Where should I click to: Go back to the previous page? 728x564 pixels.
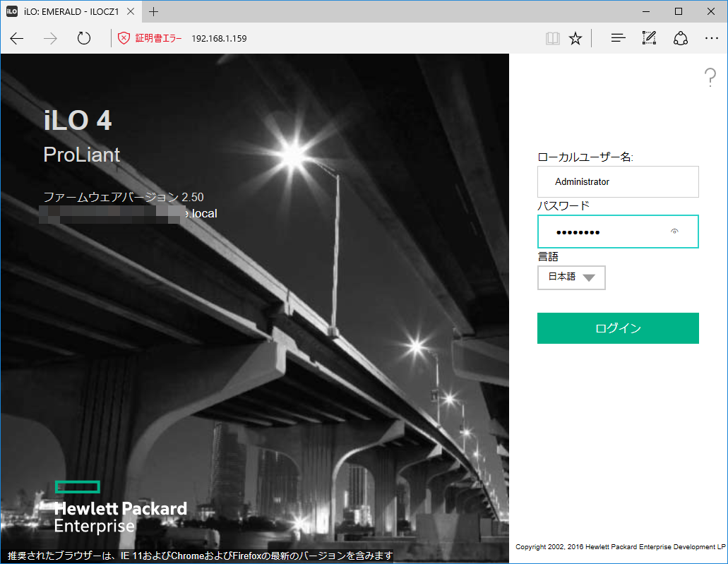(17, 38)
